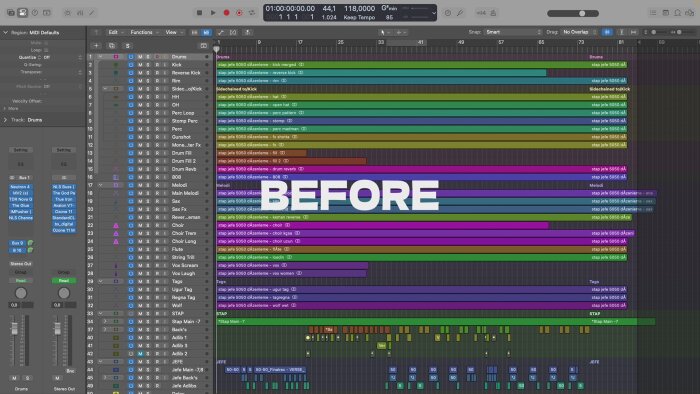
Task: Open the List Editors icon
Action: point(653,13)
